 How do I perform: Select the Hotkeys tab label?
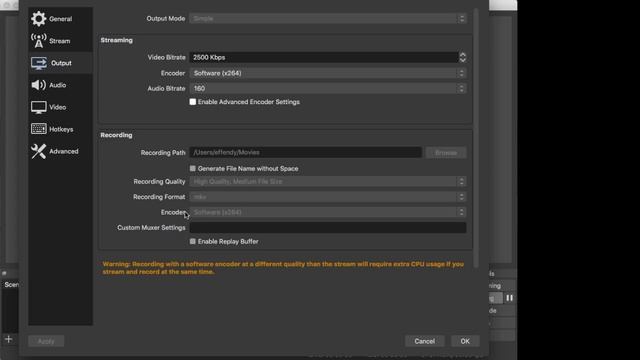tap(61, 129)
